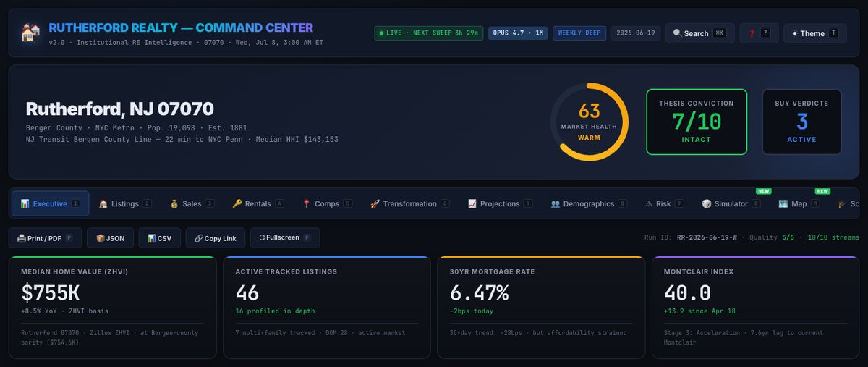Viewport: 868px width, 367px height.
Task: Launch the Simulator tab
Action: [731, 203]
